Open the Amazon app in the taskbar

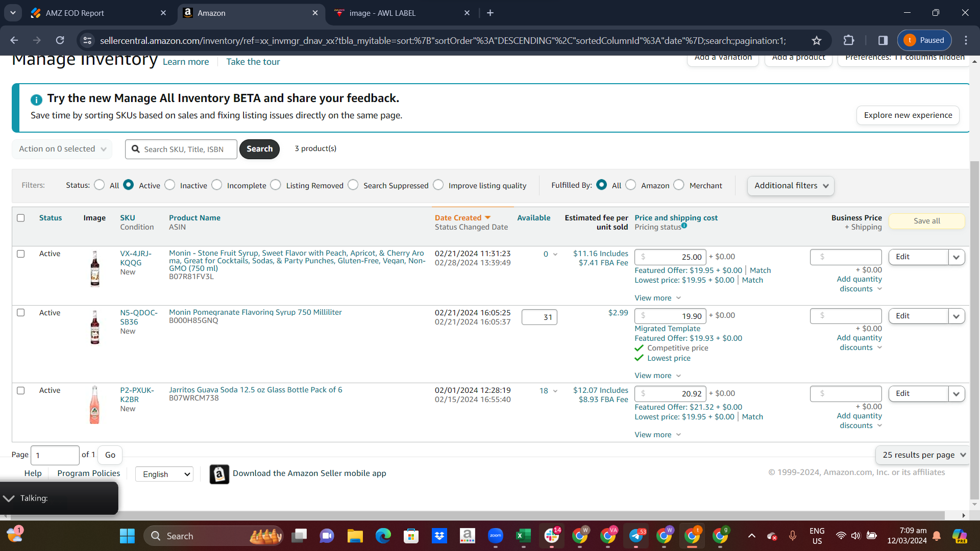(x=467, y=536)
